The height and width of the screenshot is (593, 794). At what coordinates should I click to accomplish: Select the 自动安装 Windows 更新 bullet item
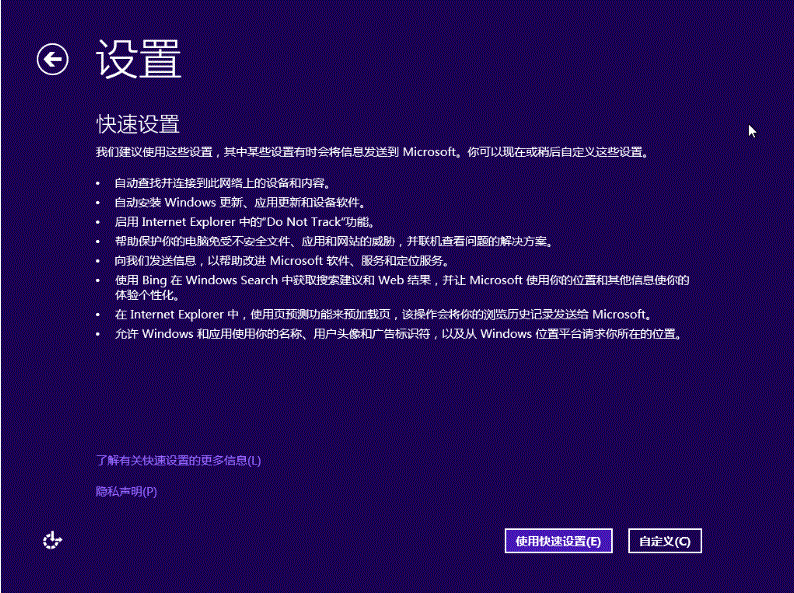point(238,203)
